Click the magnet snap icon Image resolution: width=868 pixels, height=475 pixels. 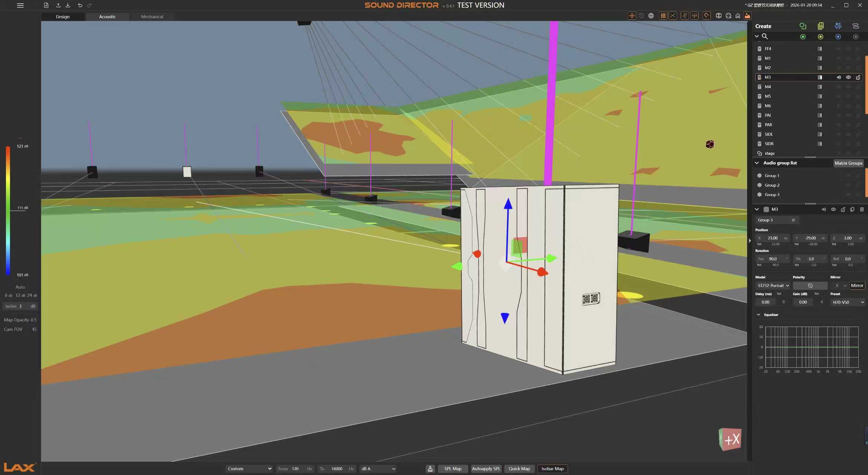tap(707, 16)
